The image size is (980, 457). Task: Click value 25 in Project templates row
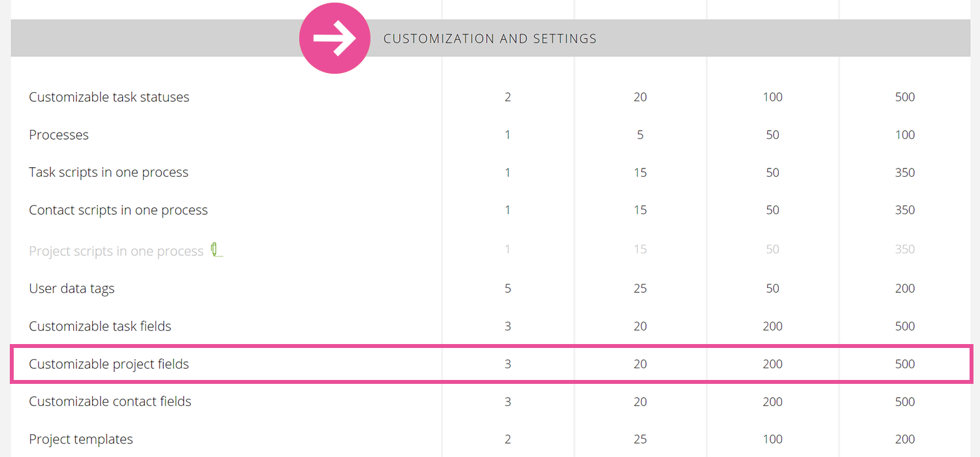click(640, 439)
